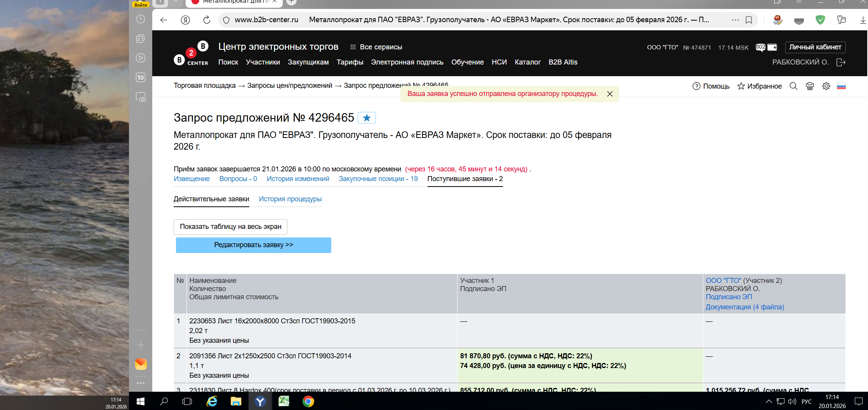The height and width of the screenshot is (410, 868).
Task: Open Обучение menu item
Action: coord(468,62)
